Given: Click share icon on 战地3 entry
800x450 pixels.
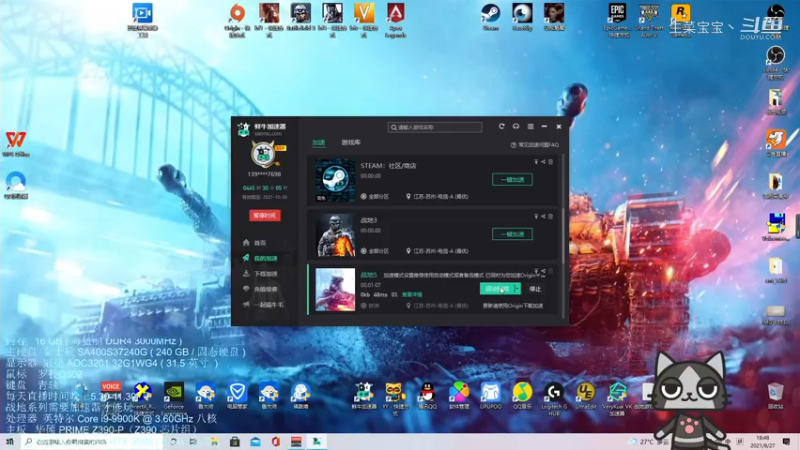Looking at the screenshot, I should (543, 216).
